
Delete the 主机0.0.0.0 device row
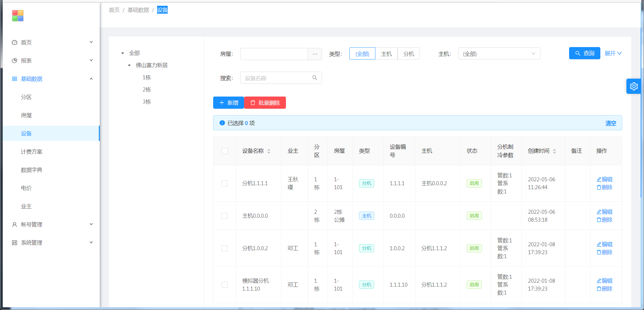tap(604, 220)
